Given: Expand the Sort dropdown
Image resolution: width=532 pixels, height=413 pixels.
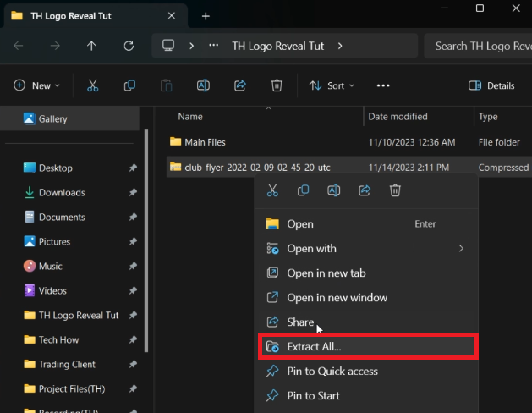Looking at the screenshot, I should tap(332, 85).
